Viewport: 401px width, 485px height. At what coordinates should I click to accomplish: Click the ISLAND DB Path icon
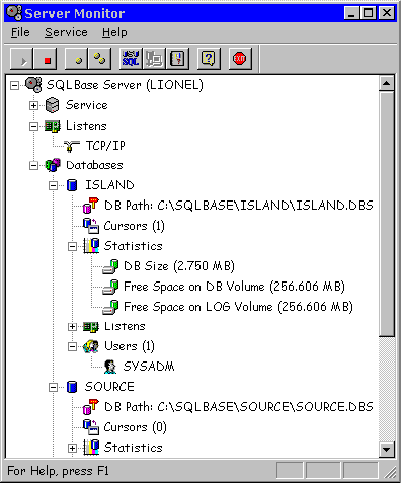[91, 205]
